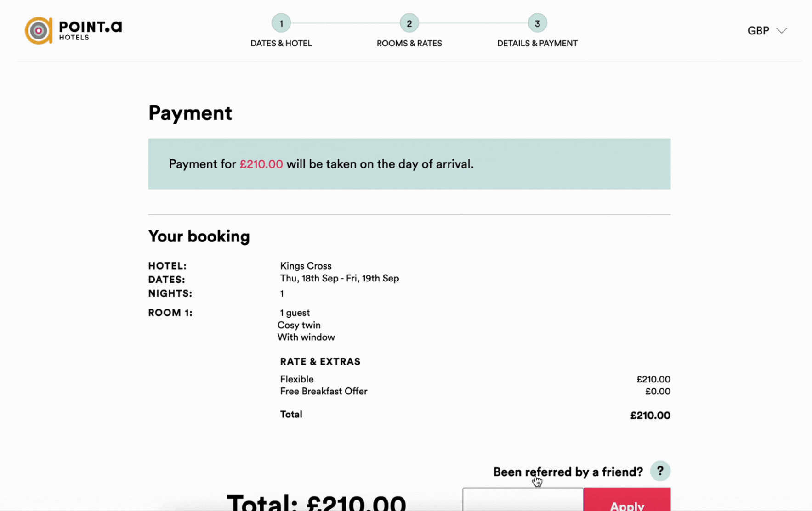
Task: Go to the Dates & Hotel step label
Action: (281, 43)
